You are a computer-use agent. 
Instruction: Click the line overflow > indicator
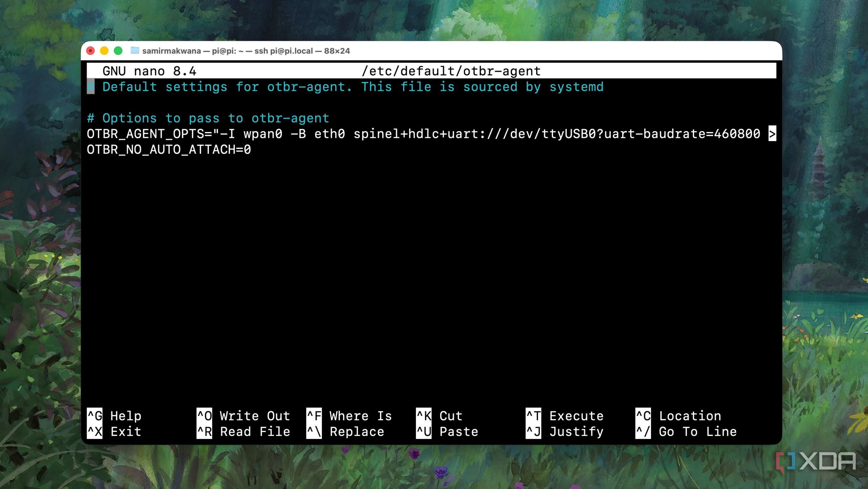point(772,134)
